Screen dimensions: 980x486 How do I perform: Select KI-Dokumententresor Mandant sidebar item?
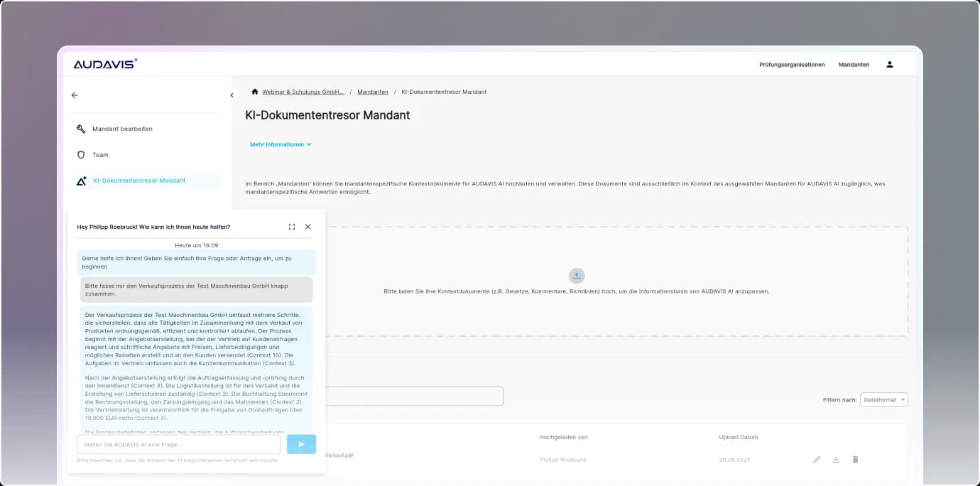(138, 180)
